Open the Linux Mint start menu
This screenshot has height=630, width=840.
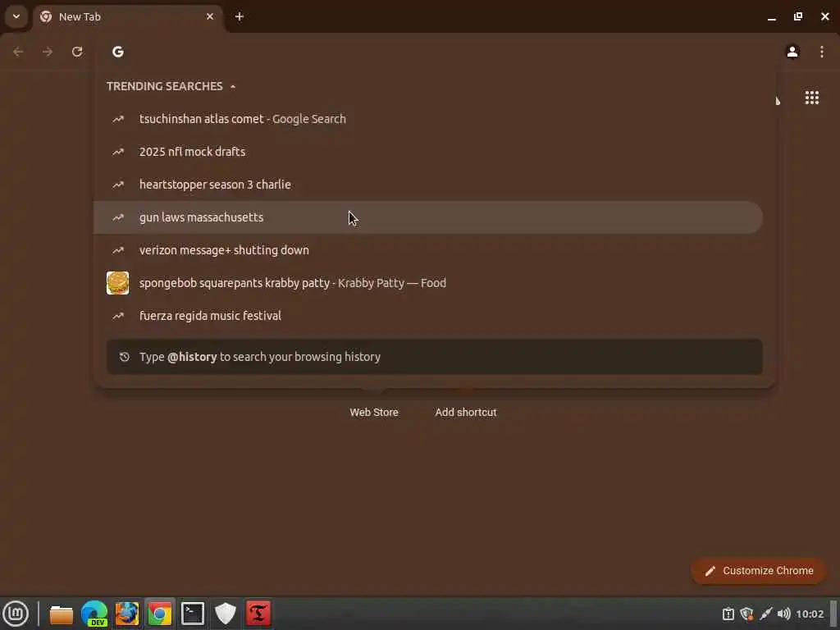coord(16,614)
